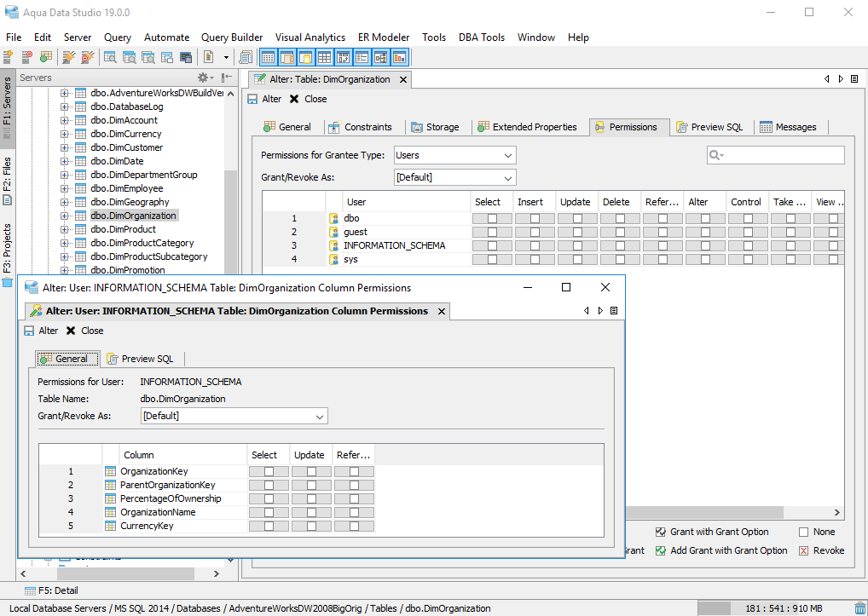Click the green database table toolbar icon
This screenshot has height=616, width=868.
[46, 57]
